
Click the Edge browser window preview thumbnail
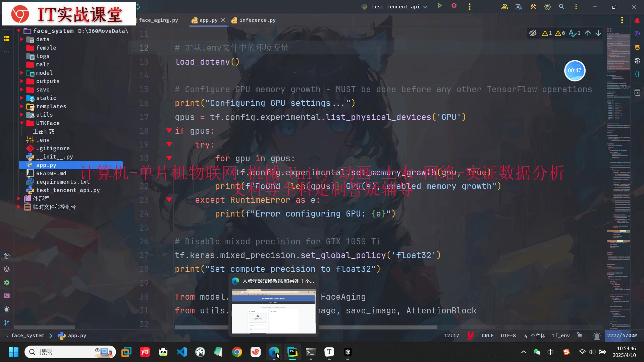pyautogui.click(x=273, y=311)
